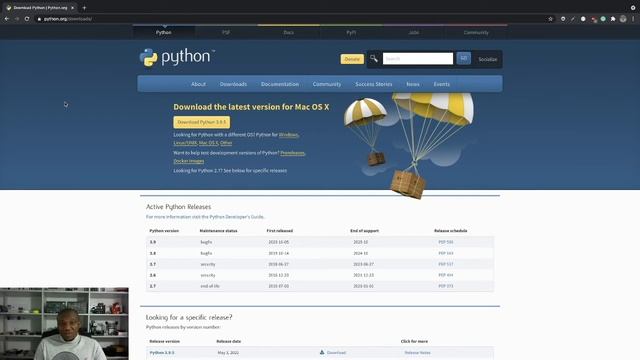Open the extensions puzzle-piece menu
The height and width of the screenshot is (360, 640).
tap(613, 19)
